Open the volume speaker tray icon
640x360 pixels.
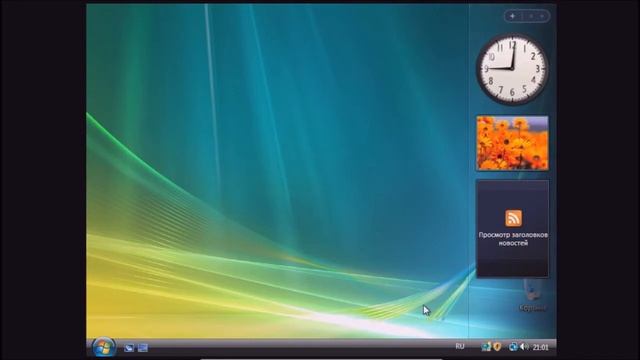[524, 347]
